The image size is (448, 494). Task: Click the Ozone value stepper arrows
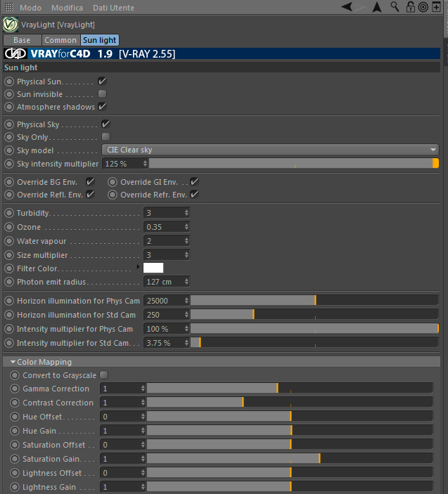186,227
